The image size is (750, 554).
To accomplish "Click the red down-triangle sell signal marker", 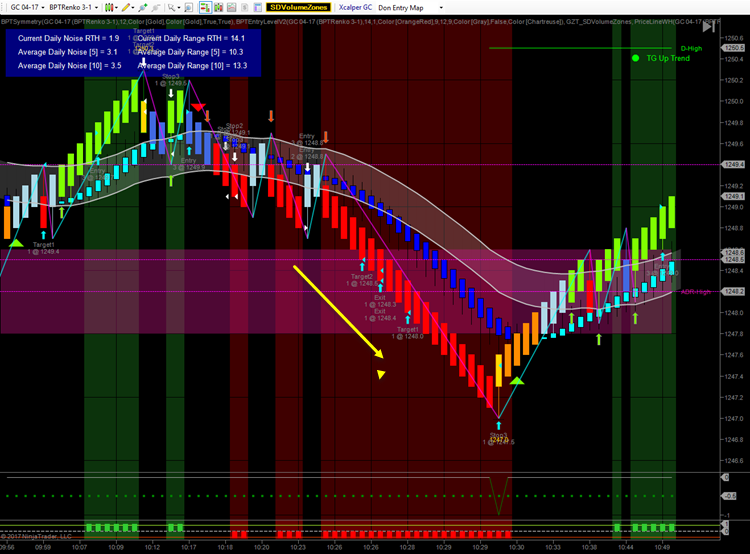I will coord(198,107).
